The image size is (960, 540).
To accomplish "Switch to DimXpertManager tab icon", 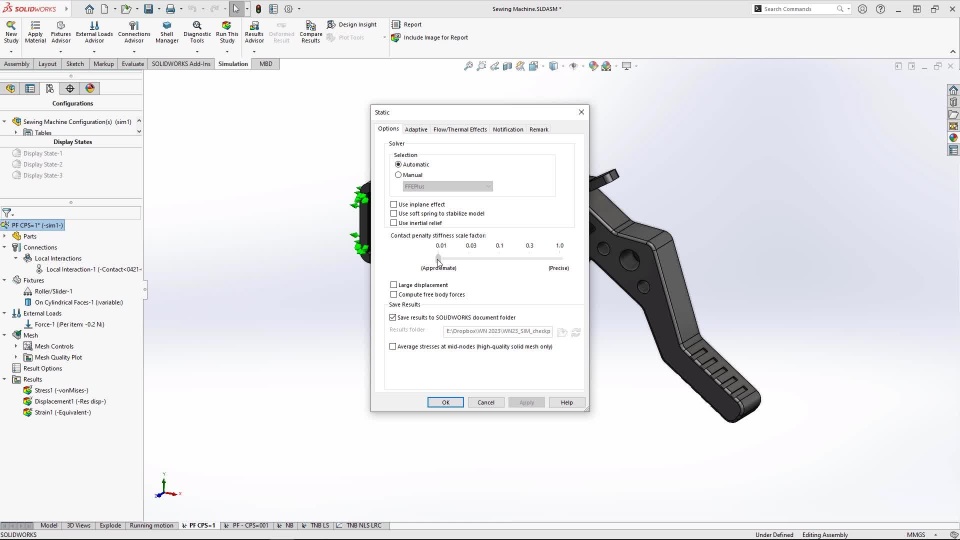I will pos(70,89).
